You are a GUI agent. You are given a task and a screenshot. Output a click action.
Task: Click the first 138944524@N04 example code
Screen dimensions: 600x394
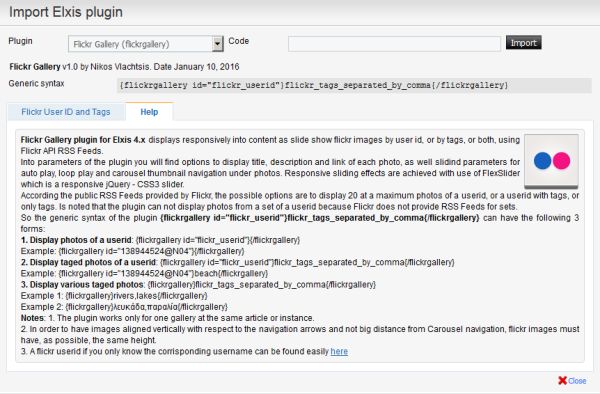coord(151,251)
